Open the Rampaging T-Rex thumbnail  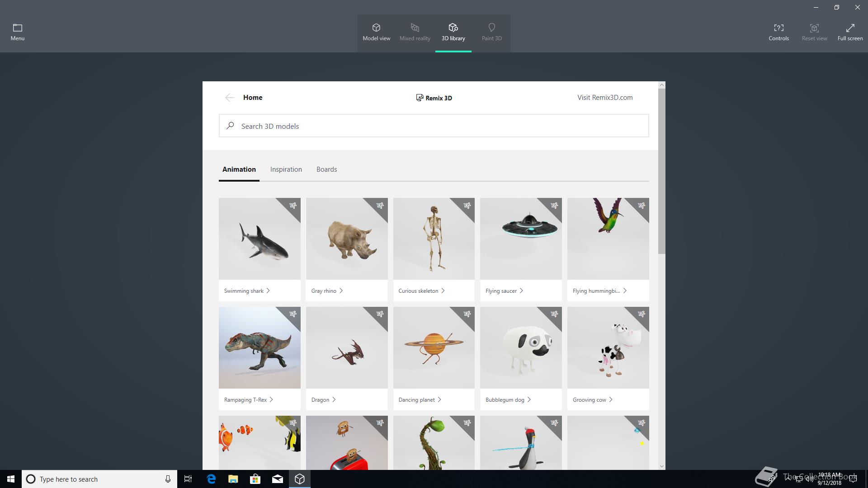click(259, 347)
